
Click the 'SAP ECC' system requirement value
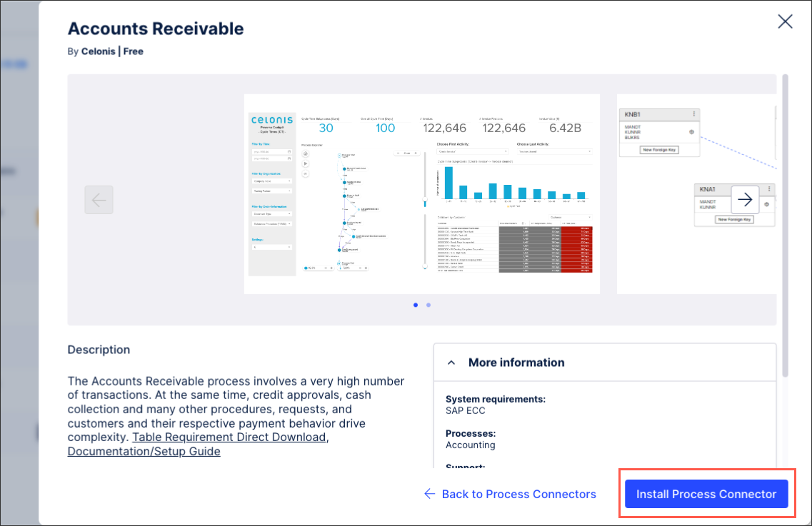click(466, 410)
